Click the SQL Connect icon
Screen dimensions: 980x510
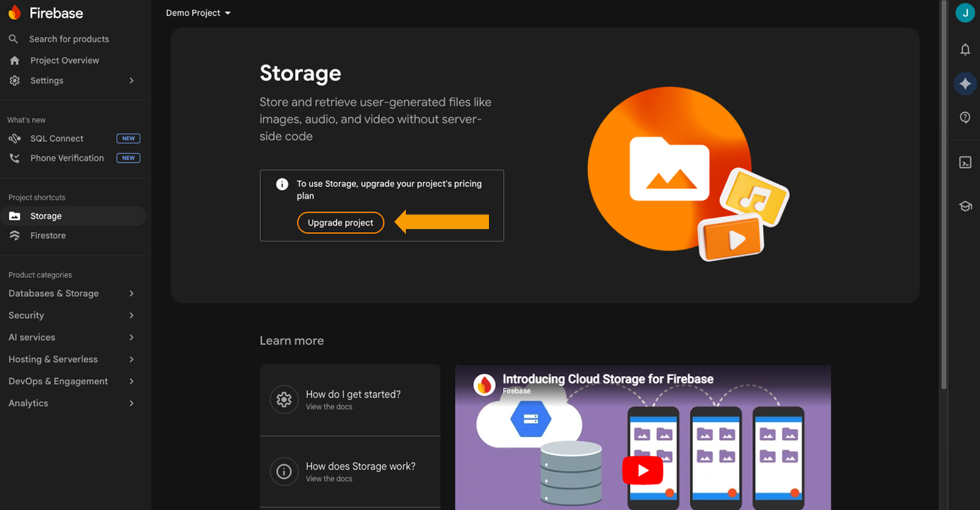pos(15,138)
